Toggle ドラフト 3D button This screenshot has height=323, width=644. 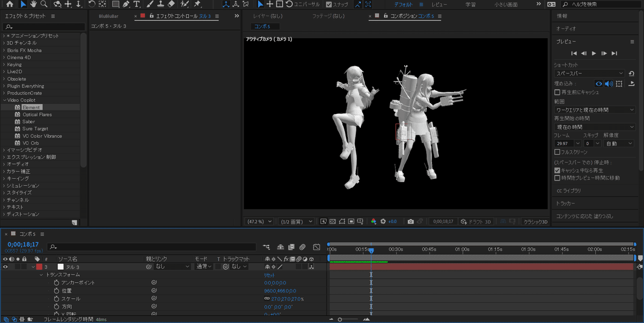(x=477, y=221)
